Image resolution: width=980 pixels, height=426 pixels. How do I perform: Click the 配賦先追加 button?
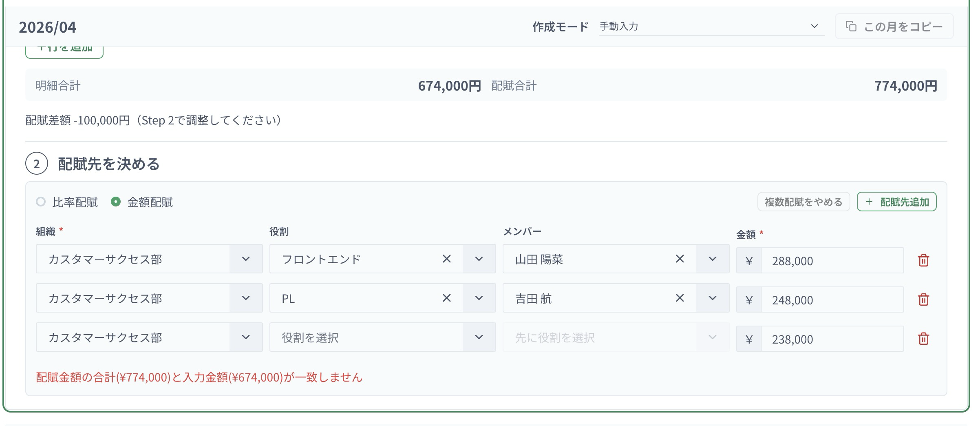pyautogui.click(x=897, y=202)
